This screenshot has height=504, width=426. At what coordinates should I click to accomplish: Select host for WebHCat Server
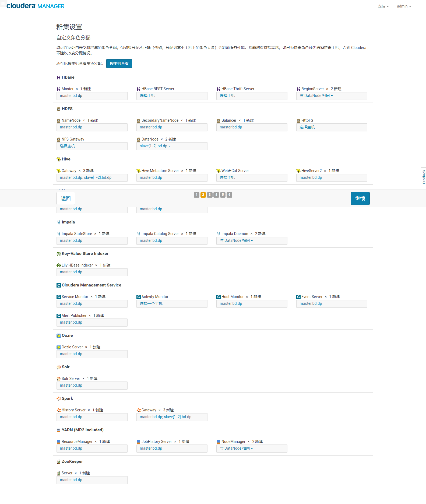252,178
